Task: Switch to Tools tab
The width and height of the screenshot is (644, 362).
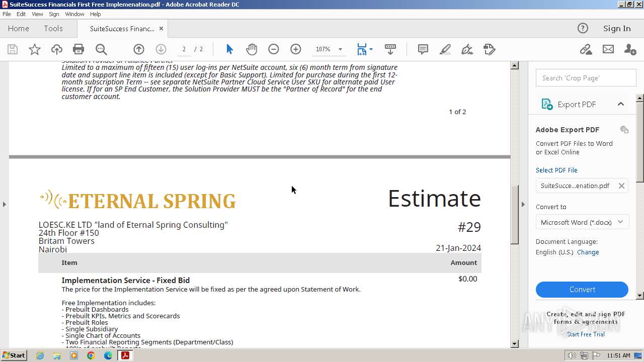Action: [x=53, y=29]
